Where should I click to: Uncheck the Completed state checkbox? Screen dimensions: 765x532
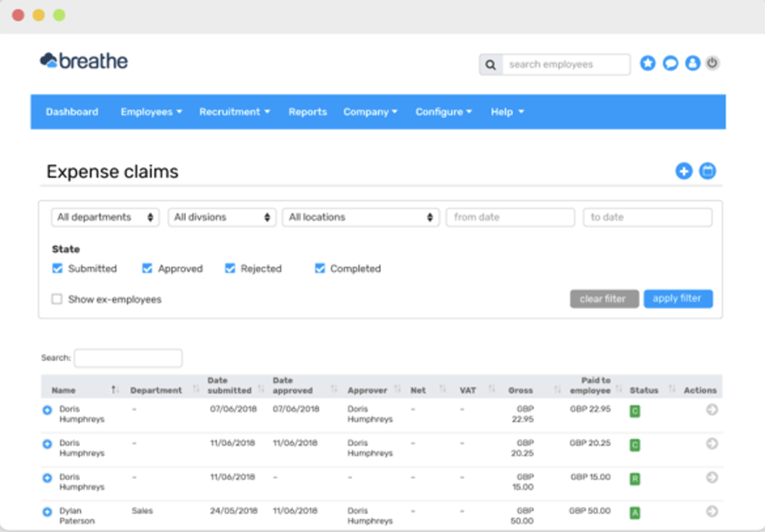coord(320,269)
